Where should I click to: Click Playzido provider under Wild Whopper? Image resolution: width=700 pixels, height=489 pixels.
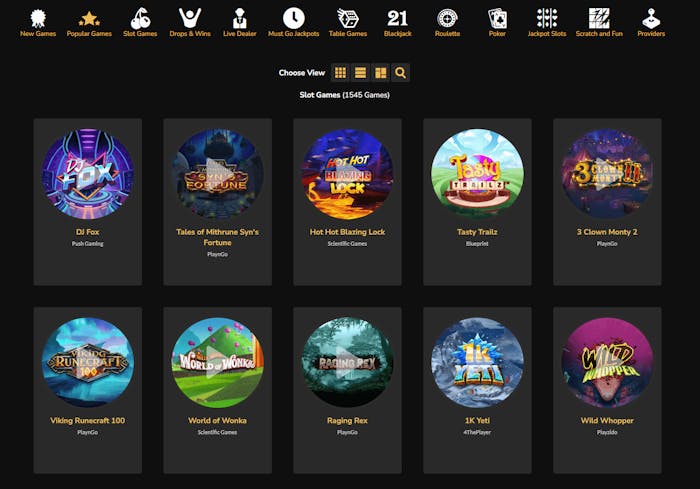coord(607,432)
